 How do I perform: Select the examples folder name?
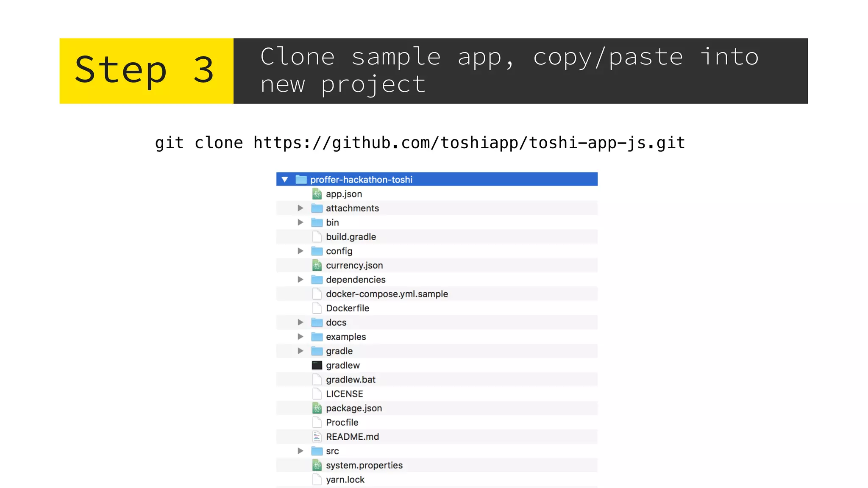point(346,337)
